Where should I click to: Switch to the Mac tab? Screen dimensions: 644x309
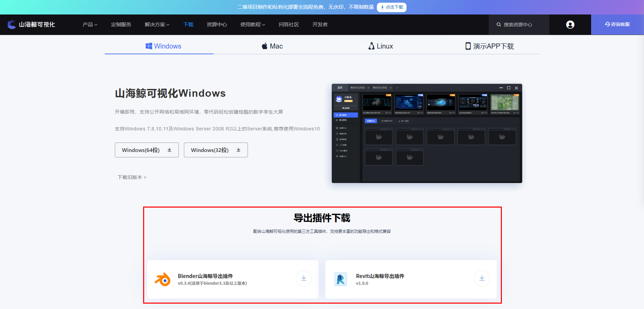[x=272, y=46]
